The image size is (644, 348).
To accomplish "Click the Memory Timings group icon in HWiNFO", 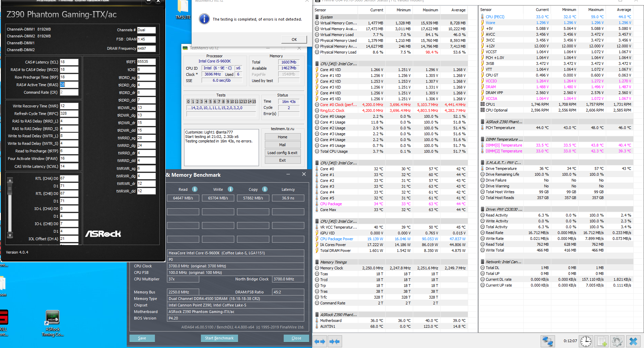I will coord(317,262).
